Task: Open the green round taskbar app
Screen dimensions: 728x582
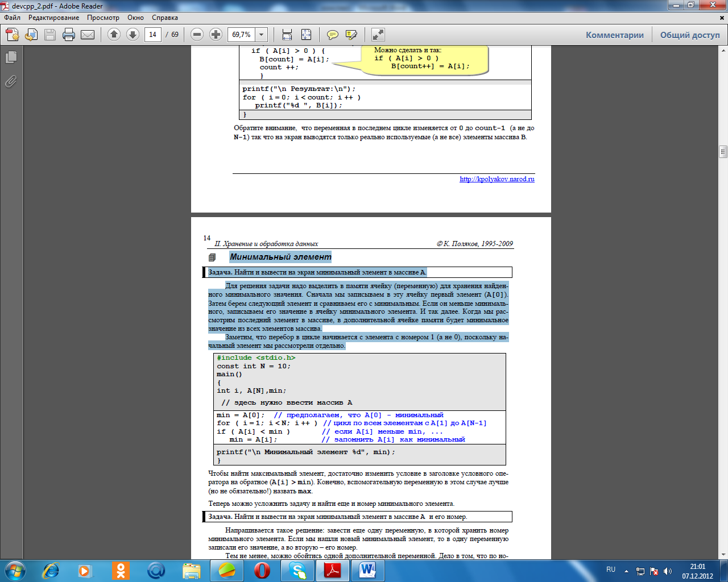Action: (227, 570)
